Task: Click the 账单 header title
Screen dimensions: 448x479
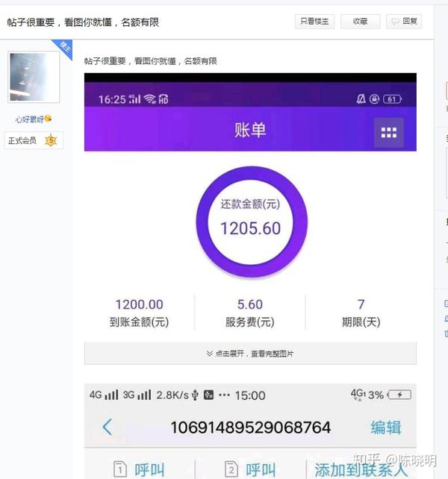Action: (250, 130)
